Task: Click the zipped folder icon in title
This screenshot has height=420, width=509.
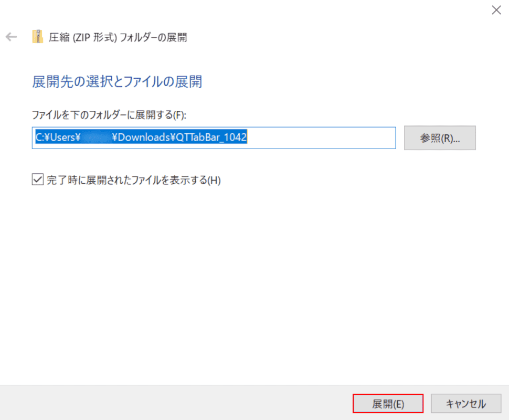Action: click(38, 37)
